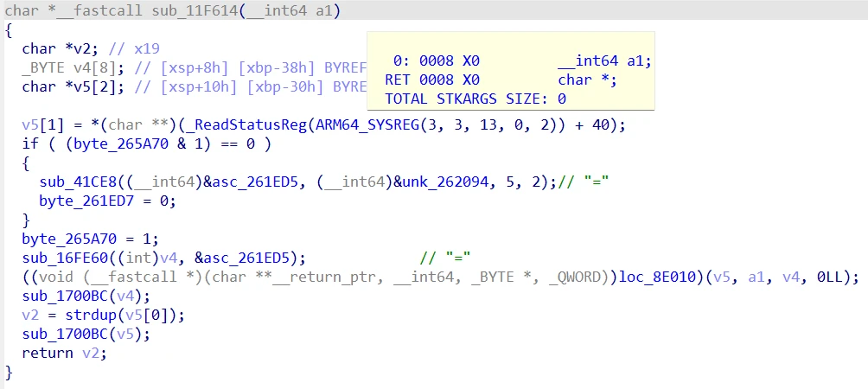The image size is (868, 389).
Task: Select the 'char *v5[2];' declaration
Action: click(73, 86)
